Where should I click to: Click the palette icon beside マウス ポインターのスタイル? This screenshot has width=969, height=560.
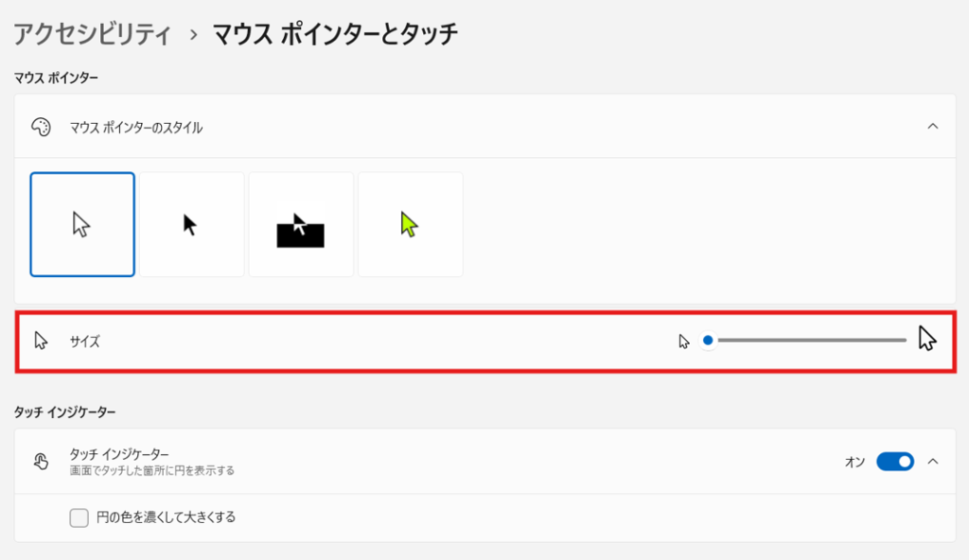(41, 127)
